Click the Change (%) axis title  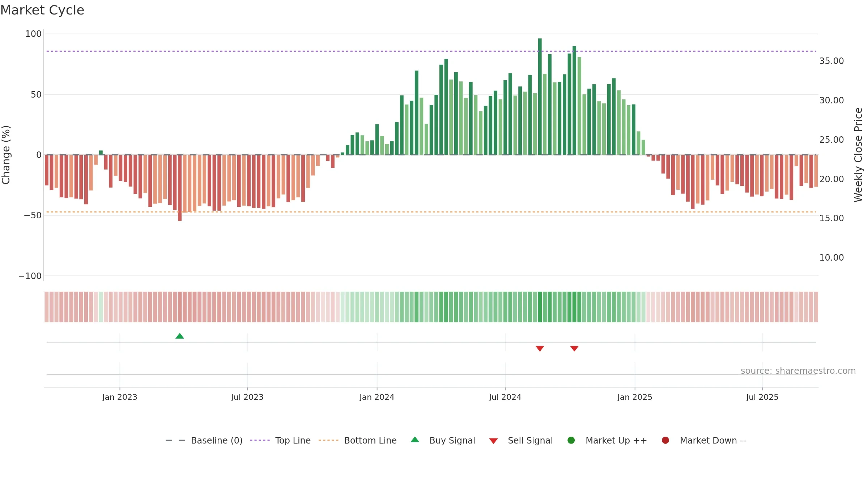6,155
